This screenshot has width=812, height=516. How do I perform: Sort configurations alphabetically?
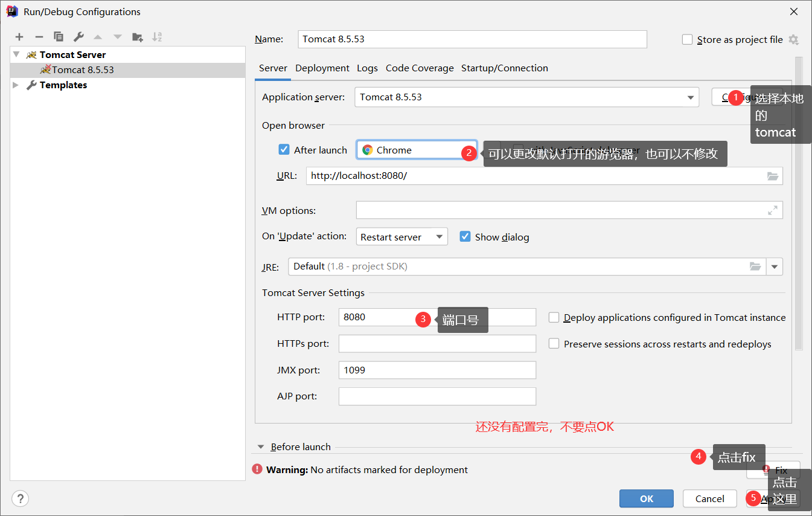pos(157,37)
